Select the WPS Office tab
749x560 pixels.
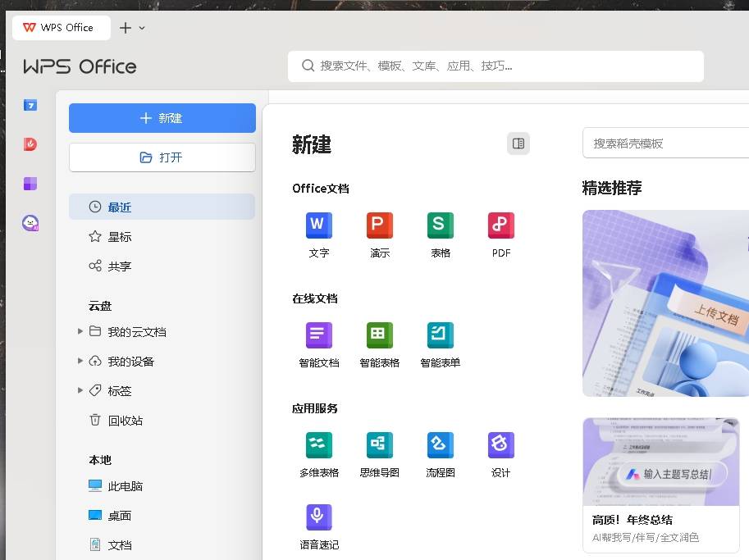(62, 28)
